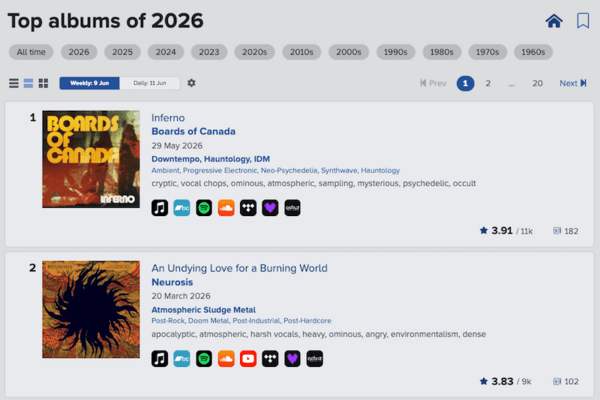Open Progressive Electronic secondary genre
This screenshot has width=600, height=400.
click(x=220, y=170)
